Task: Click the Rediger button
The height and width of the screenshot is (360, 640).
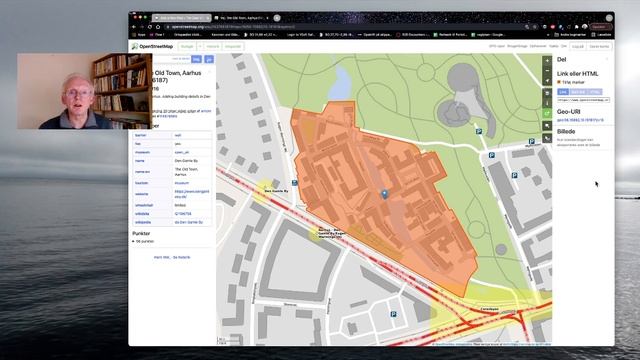Action: 187,47
